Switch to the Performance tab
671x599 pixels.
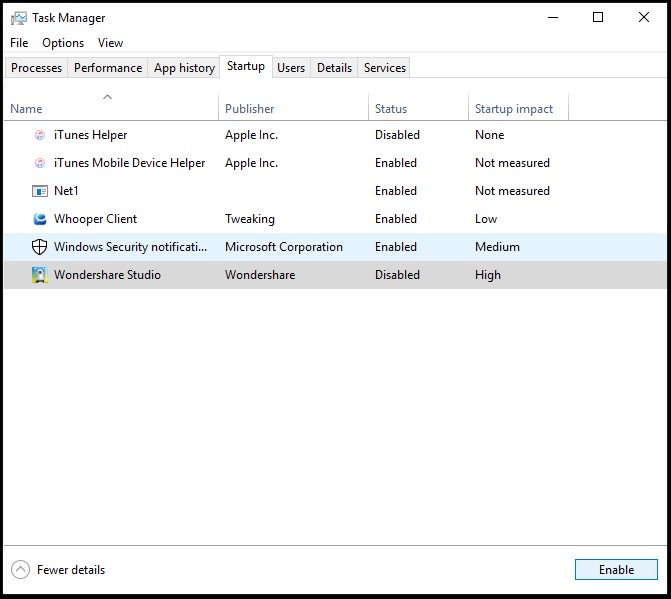click(x=108, y=68)
